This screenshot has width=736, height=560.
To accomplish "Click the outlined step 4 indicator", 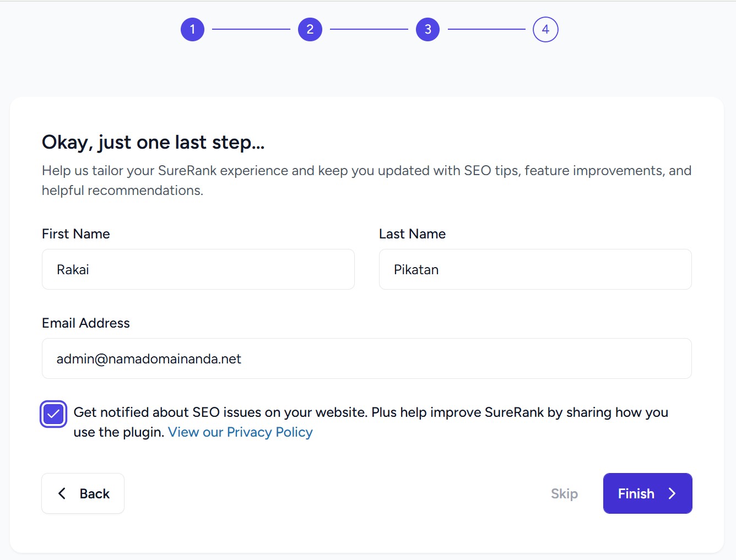I will pos(545,30).
